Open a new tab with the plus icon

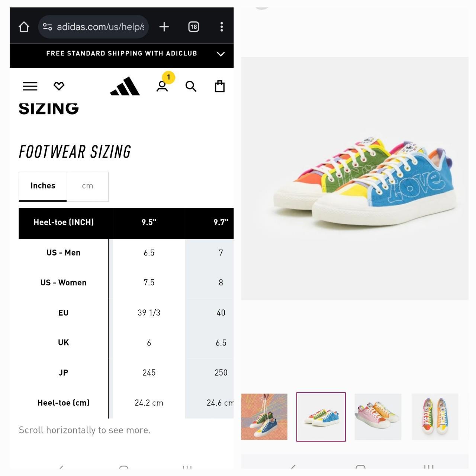164,27
